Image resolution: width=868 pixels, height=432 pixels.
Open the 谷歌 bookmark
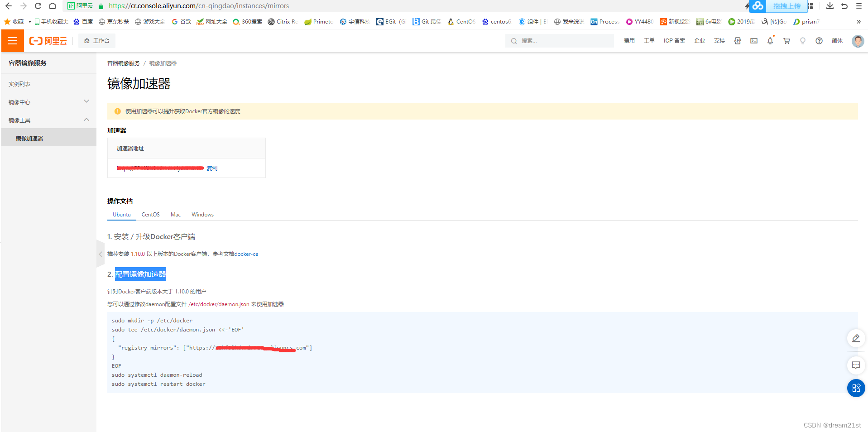coord(182,22)
